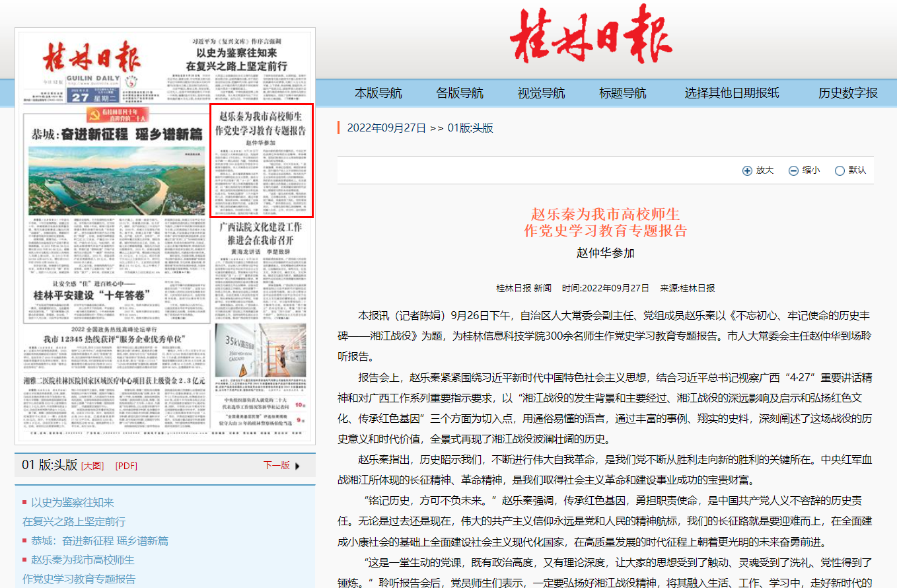
Task: Open article 恭城：奋进新征程 瑶乡谱新篇 in list
Action: click(x=99, y=541)
